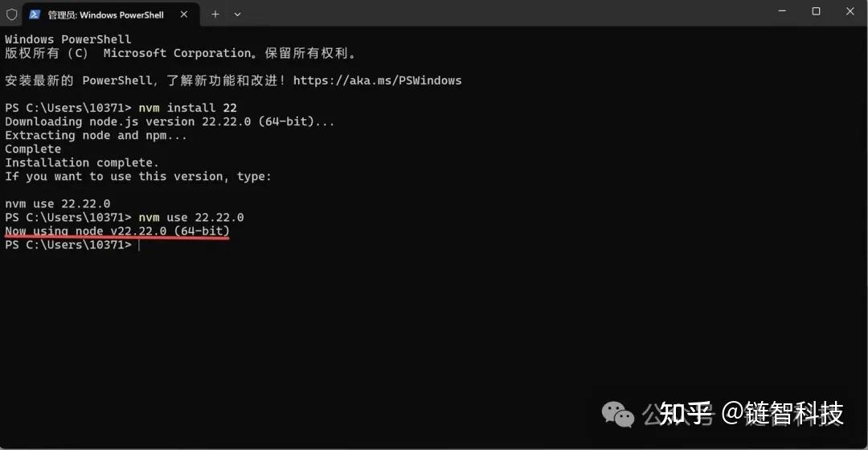Open a new tab with the plus icon

tap(215, 14)
